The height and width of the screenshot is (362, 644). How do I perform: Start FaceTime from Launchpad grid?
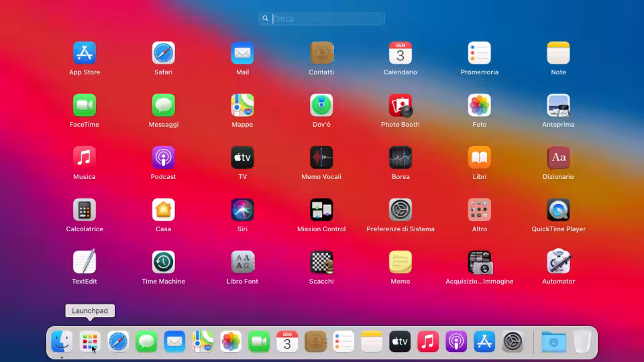[85, 105]
